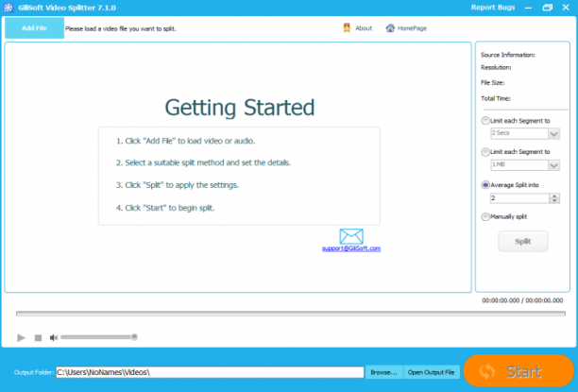Click the stop playback square icon
578x392 pixels.
(x=38, y=338)
